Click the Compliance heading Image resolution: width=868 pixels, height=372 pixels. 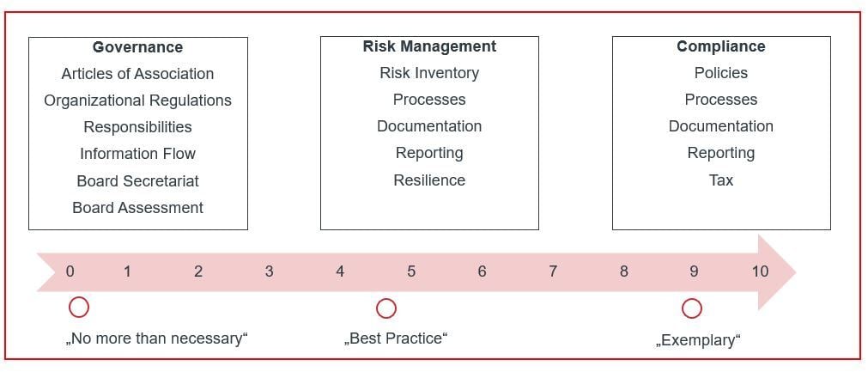click(x=720, y=46)
